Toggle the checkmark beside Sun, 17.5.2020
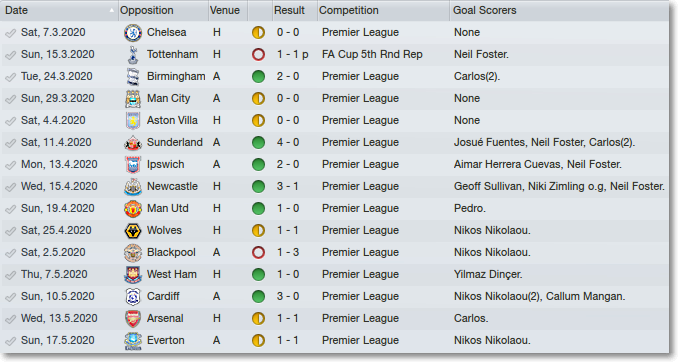 [10, 341]
